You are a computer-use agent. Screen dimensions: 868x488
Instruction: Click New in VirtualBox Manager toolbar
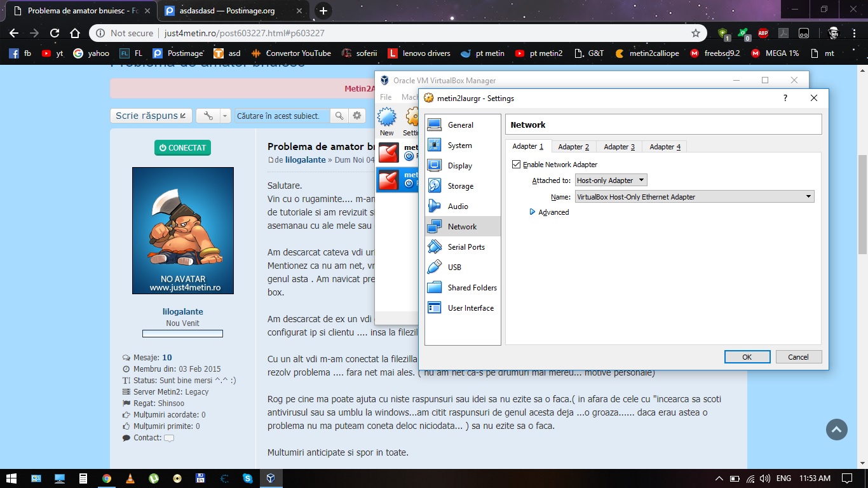[x=386, y=121]
